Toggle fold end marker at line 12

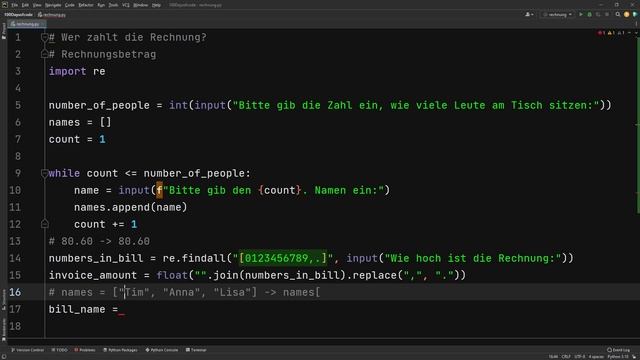44,224
